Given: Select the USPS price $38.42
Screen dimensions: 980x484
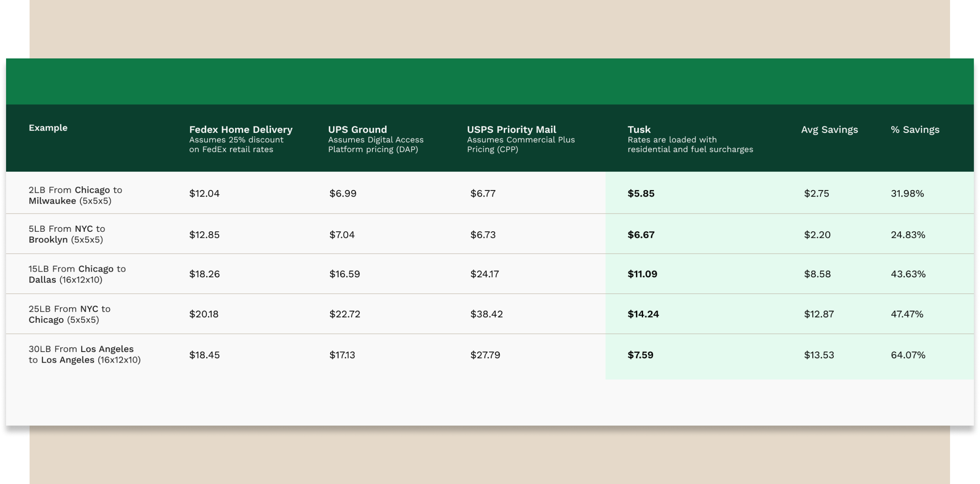Looking at the screenshot, I should tap(486, 314).
